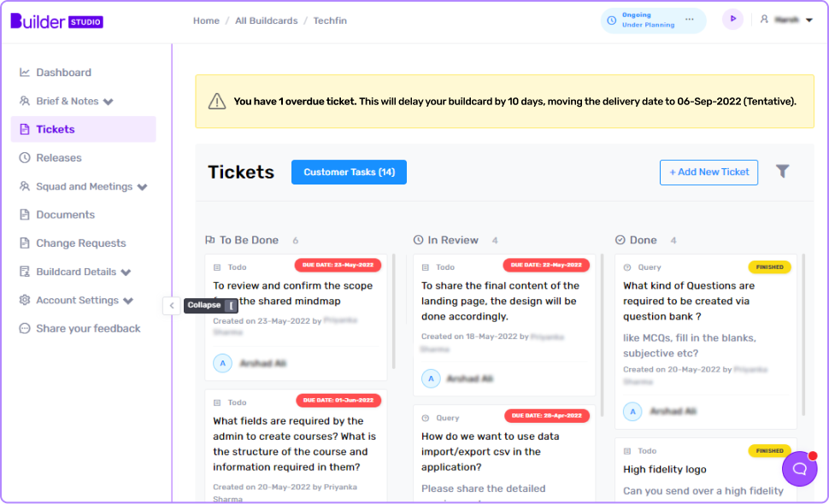Go to All Buildcards breadcrumb link
This screenshot has height=504, width=829.
click(267, 21)
